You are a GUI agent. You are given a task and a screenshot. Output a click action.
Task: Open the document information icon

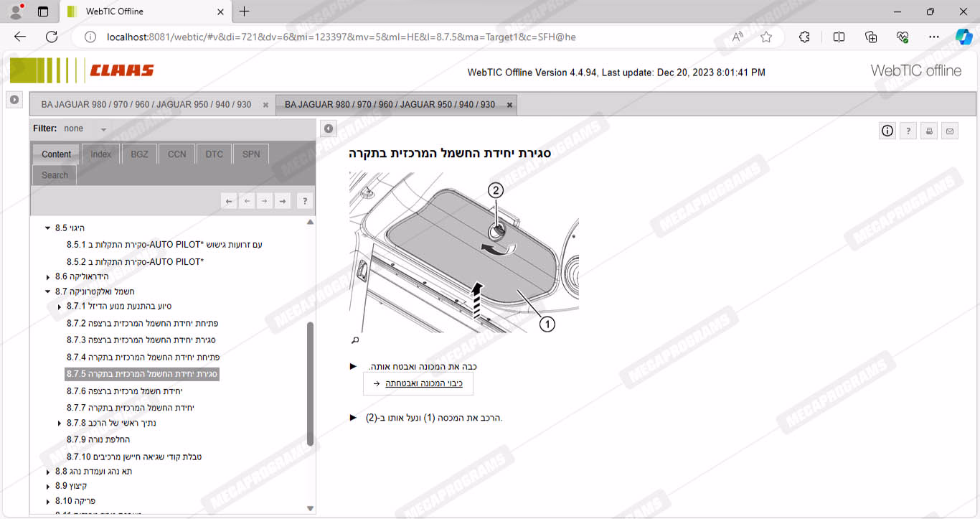(887, 131)
